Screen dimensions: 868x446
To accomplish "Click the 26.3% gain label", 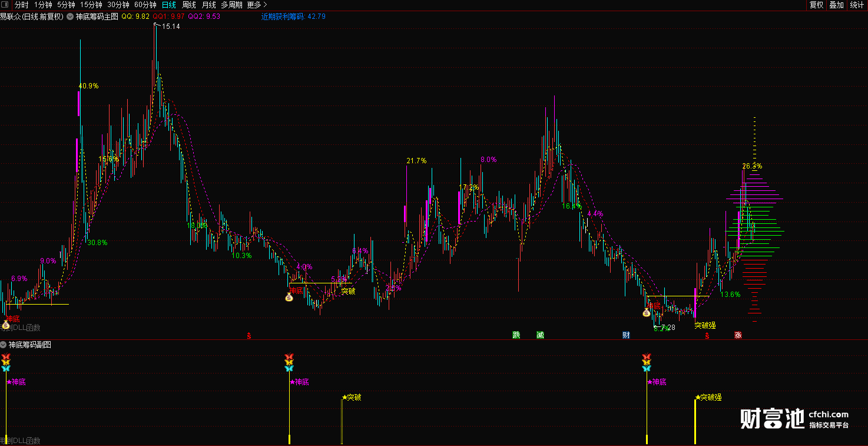I will click(752, 166).
